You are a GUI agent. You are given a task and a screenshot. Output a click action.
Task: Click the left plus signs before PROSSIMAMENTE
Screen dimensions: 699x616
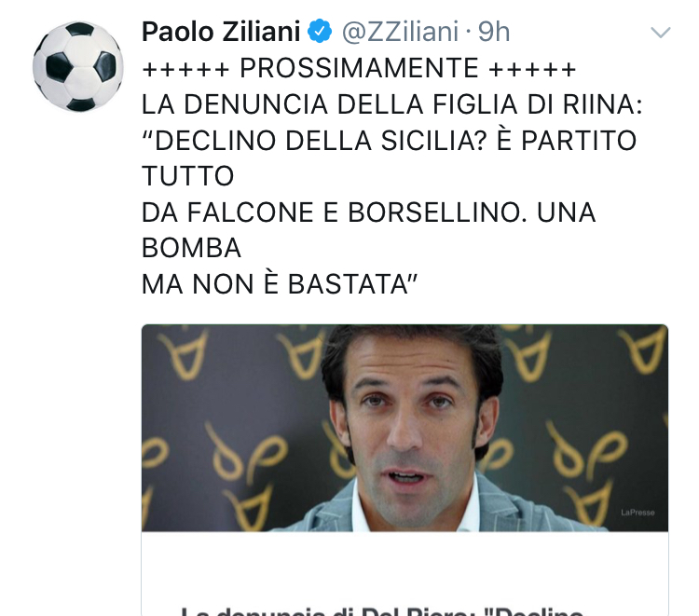coord(185,70)
